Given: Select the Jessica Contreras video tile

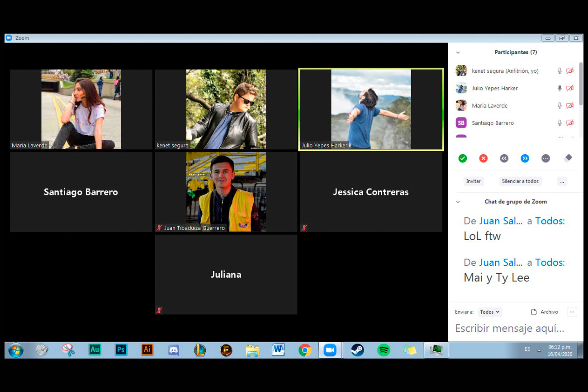Looking at the screenshot, I should tap(371, 192).
